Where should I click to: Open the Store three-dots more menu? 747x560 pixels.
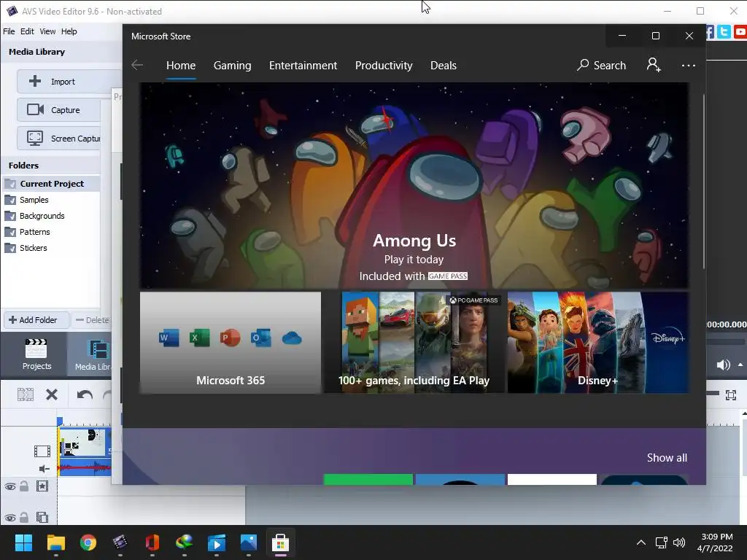689,65
